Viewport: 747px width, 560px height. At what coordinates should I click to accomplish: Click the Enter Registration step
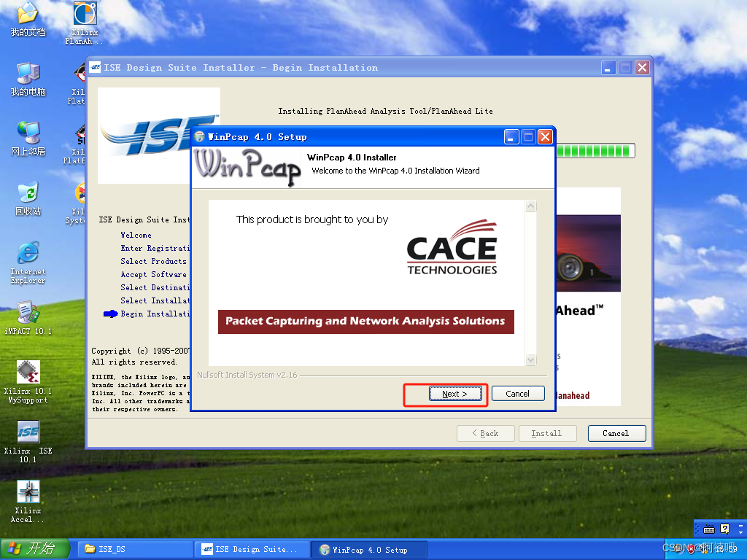(155, 248)
